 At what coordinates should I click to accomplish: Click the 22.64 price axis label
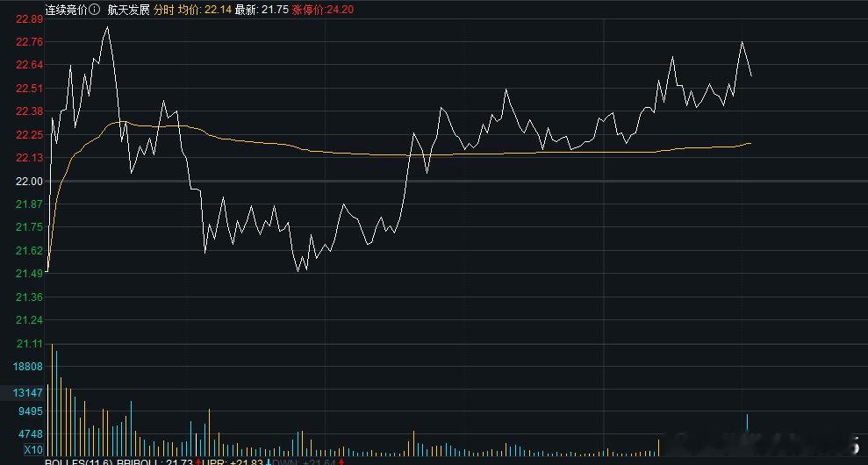point(29,65)
